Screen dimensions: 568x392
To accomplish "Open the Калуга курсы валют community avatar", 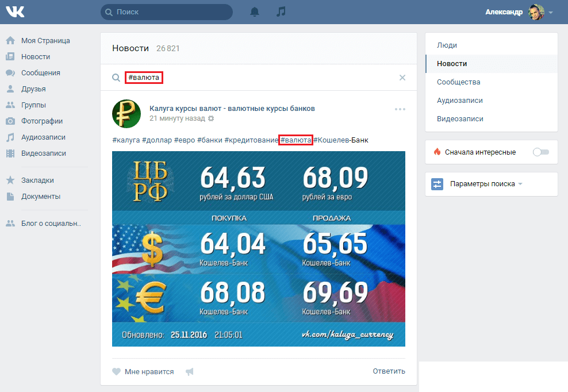I will (126, 114).
